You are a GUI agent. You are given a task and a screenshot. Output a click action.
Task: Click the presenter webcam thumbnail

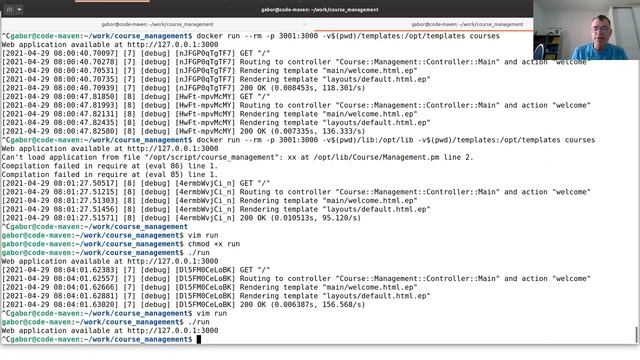(x=586, y=30)
